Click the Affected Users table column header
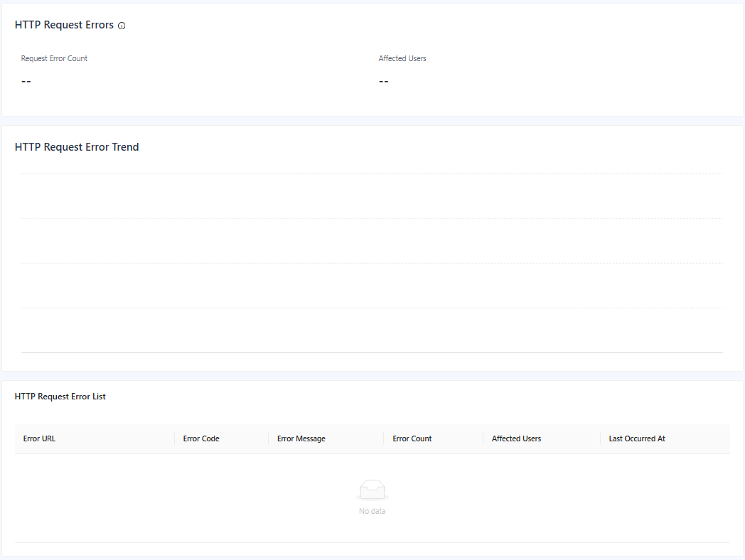This screenshot has height=560, width=745. click(x=516, y=438)
